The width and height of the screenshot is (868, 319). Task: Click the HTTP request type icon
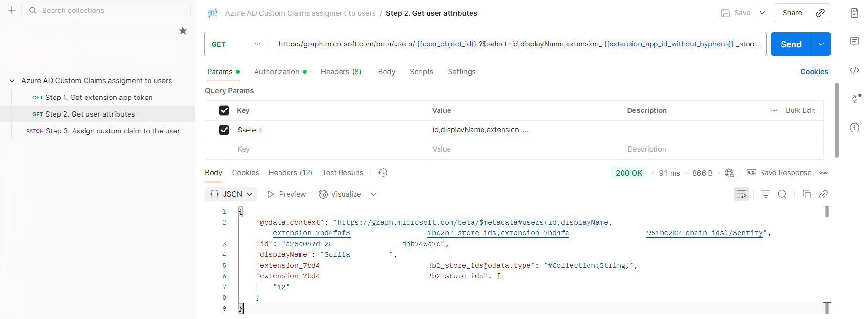pos(213,13)
